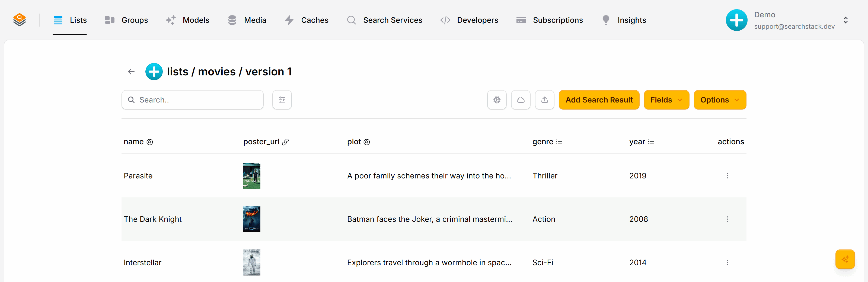The height and width of the screenshot is (282, 868).
Task: Expand the Fields dropdown
Action: pyautogui.click(x=666, y=100)
